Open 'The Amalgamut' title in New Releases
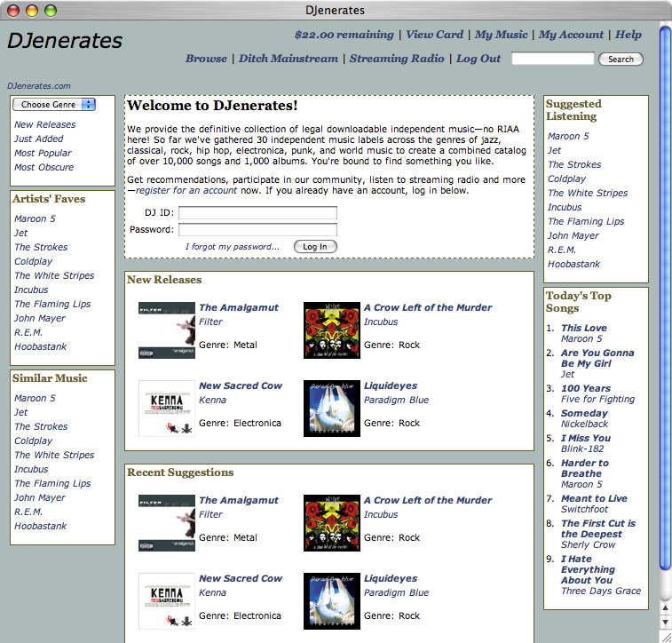 pos(239,307)
